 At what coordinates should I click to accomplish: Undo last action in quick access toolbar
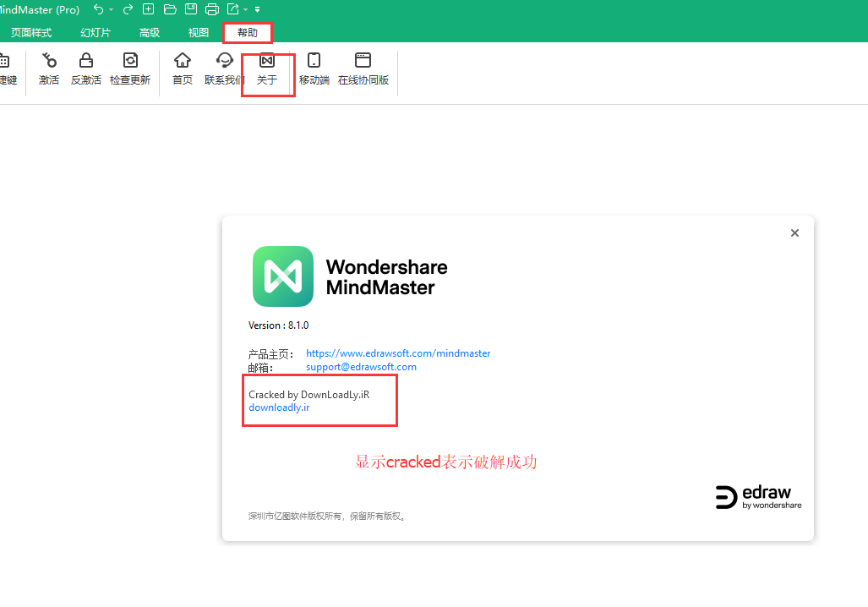(x=98, y=9)
